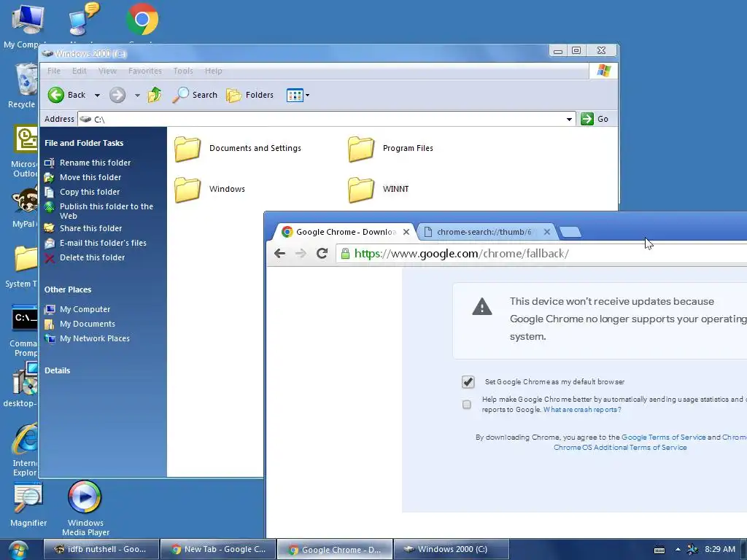
Task: Open the Start button orb
Action: click(x=18, y=550)
